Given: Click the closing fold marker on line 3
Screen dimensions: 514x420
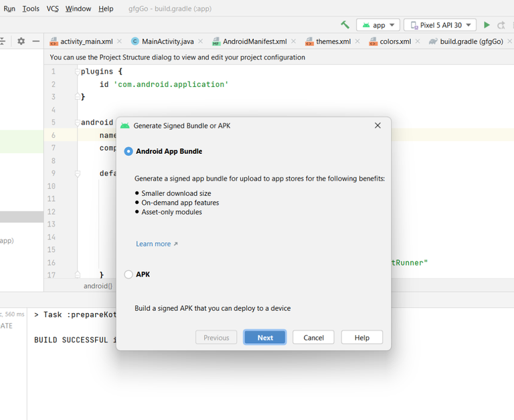Looking at the screenshot, I should click(78, 96).
